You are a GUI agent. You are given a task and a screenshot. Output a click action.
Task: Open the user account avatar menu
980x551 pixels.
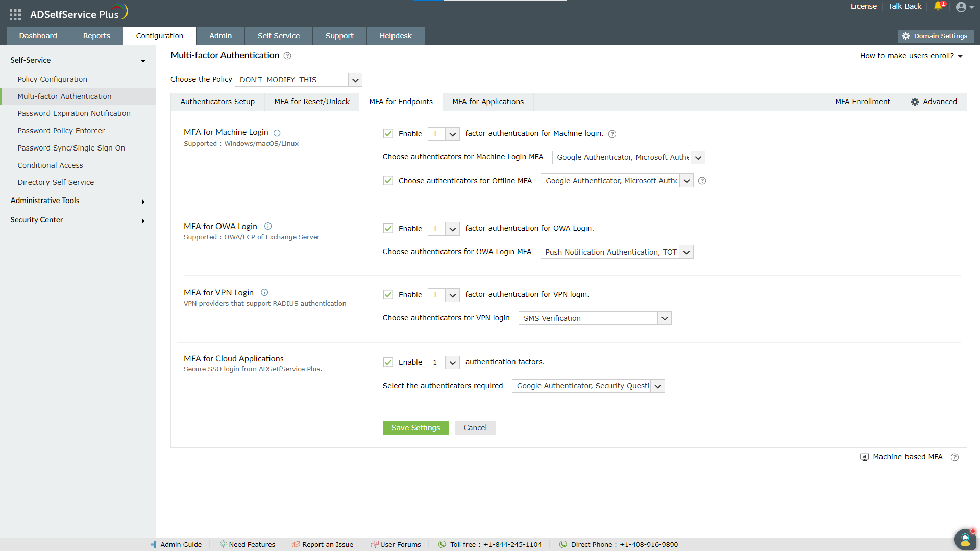pos(962,7)
